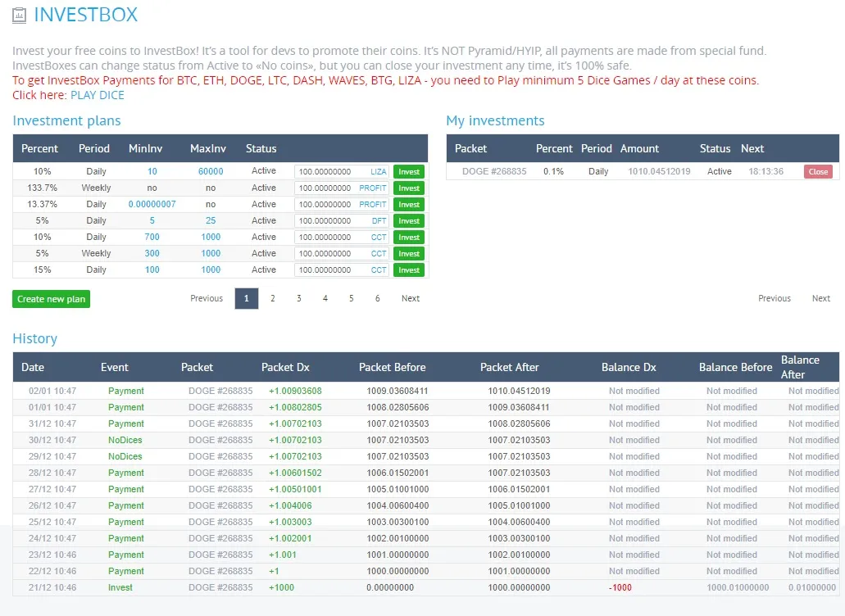Click MaxInv 1000 in the 10% Daily CCT row
This screenshot has width=845, height=616.
pos(211,237)
